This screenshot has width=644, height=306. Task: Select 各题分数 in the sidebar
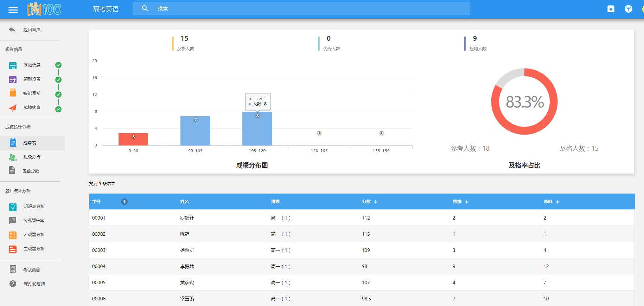pos(31,171)
